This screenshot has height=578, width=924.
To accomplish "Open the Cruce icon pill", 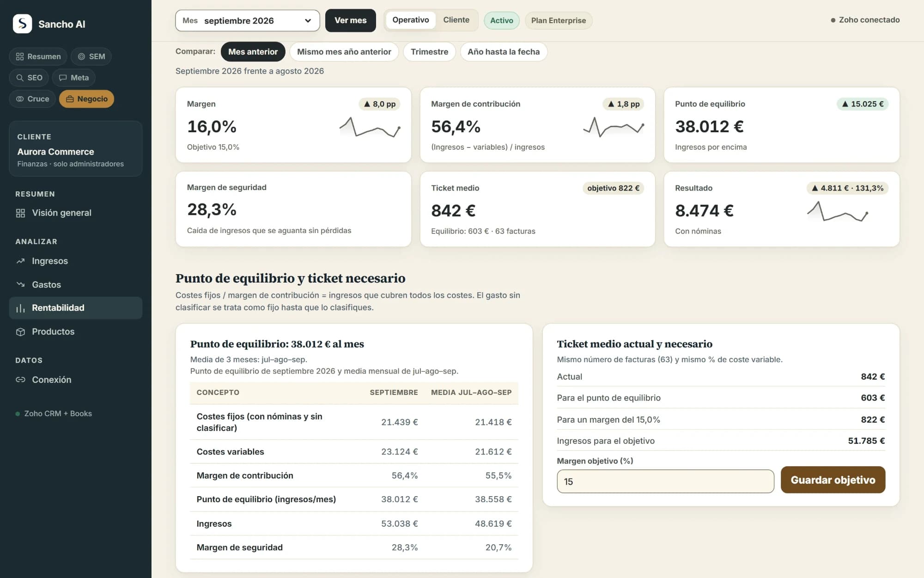I will (x=32, y=99).
